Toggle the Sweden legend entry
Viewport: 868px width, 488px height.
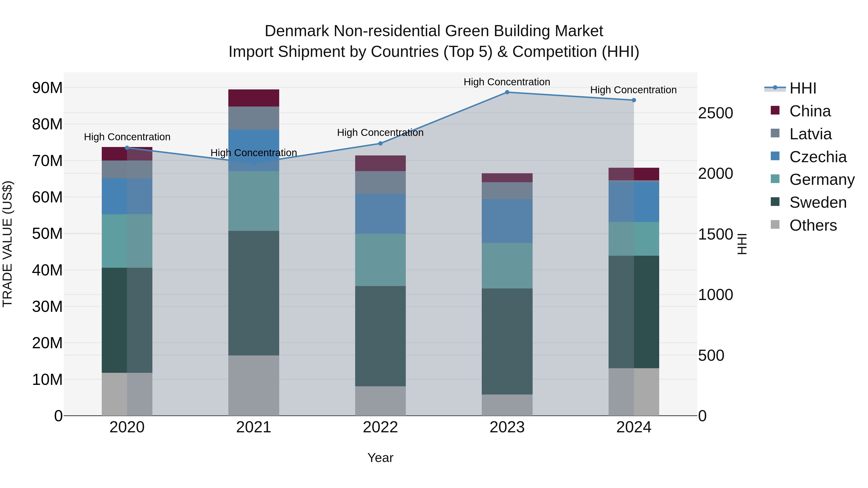pyautogui.click(x=808, y=202)
